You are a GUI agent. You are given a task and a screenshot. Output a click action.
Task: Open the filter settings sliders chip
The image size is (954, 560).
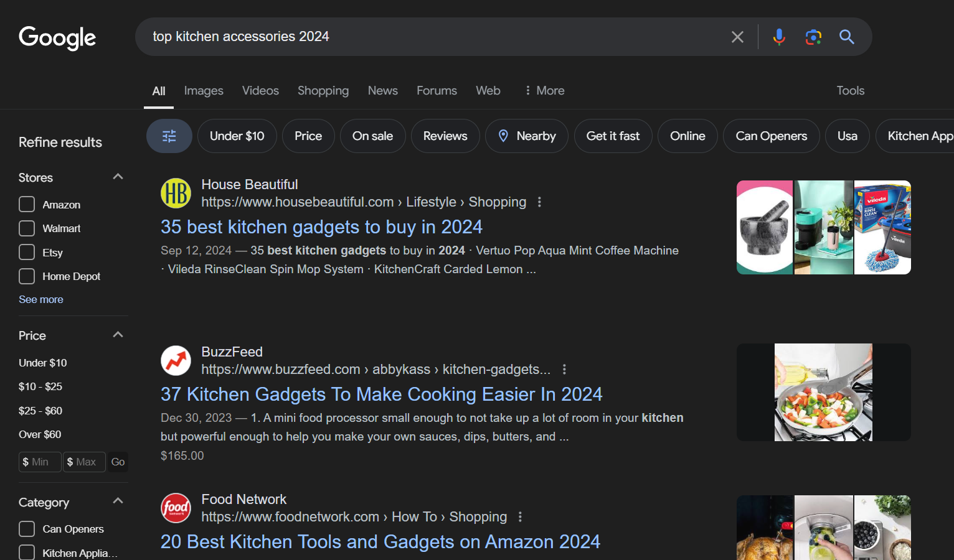click(169, 136)
